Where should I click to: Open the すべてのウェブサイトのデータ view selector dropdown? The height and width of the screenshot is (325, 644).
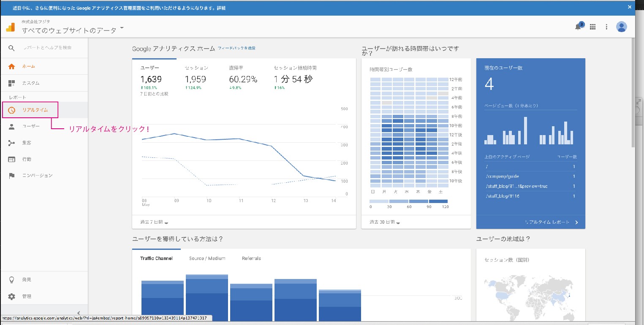click(x=73, y=30)
